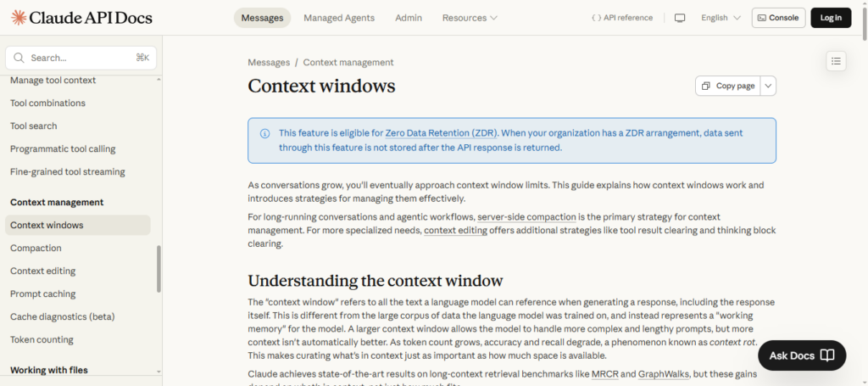The image size is (868, 386).
Task: Click the Context management breadcrumb
Action: tap(348, 63)
